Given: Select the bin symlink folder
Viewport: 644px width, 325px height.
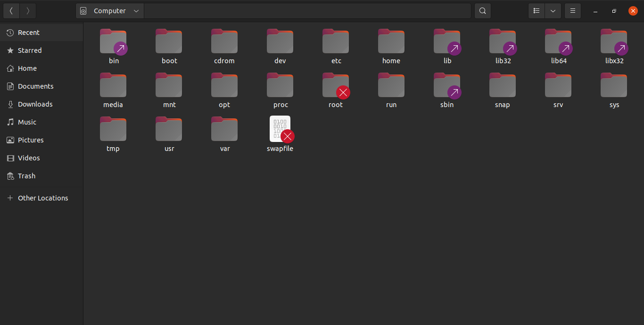Looking at the screenshot, I should (x=113, y=42).
